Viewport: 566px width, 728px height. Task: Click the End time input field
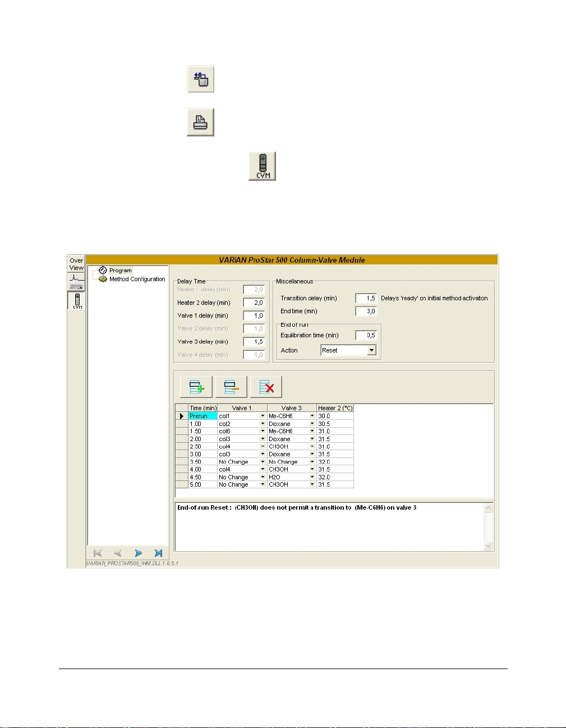coord(366,311)
